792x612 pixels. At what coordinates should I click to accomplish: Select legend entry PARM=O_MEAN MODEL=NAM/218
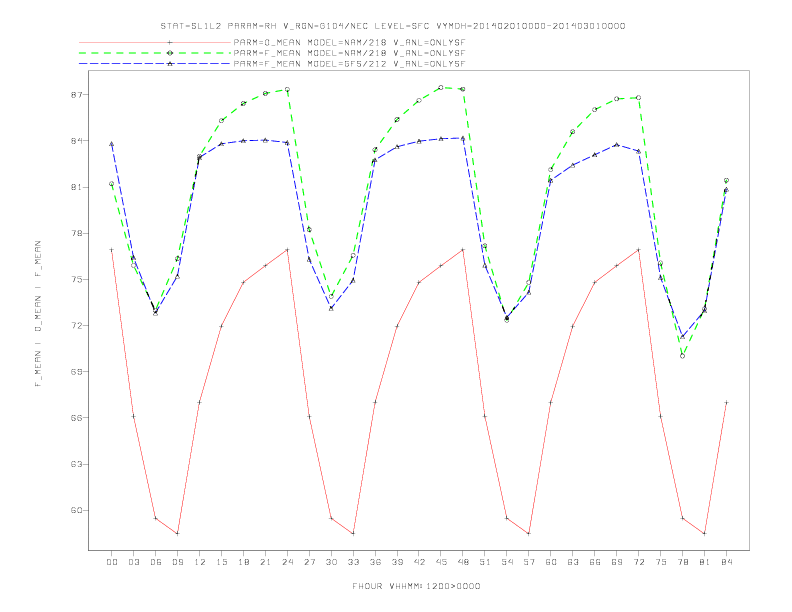click(349, 42)
